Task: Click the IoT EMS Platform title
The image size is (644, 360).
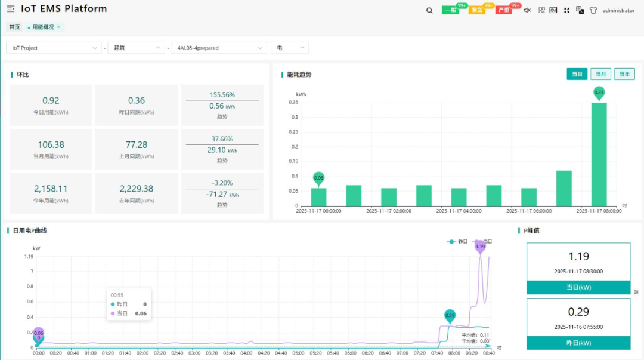Action: coord(64,8)
